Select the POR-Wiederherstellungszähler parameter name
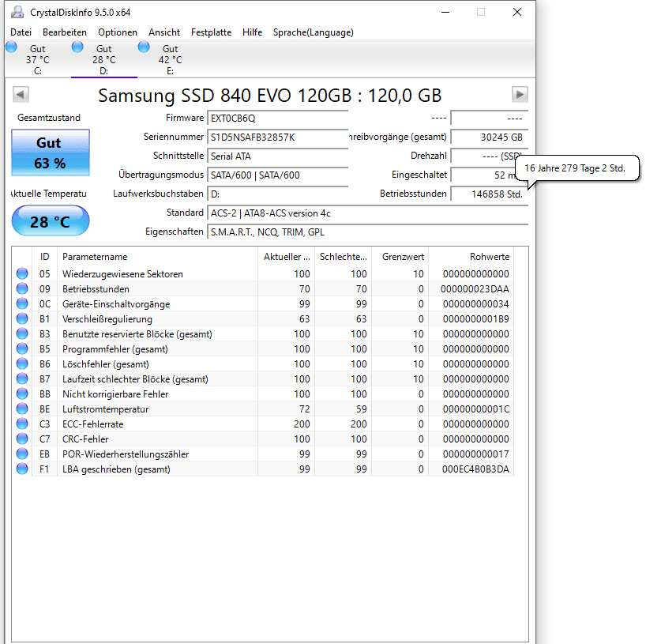 (x=126, y=454)
